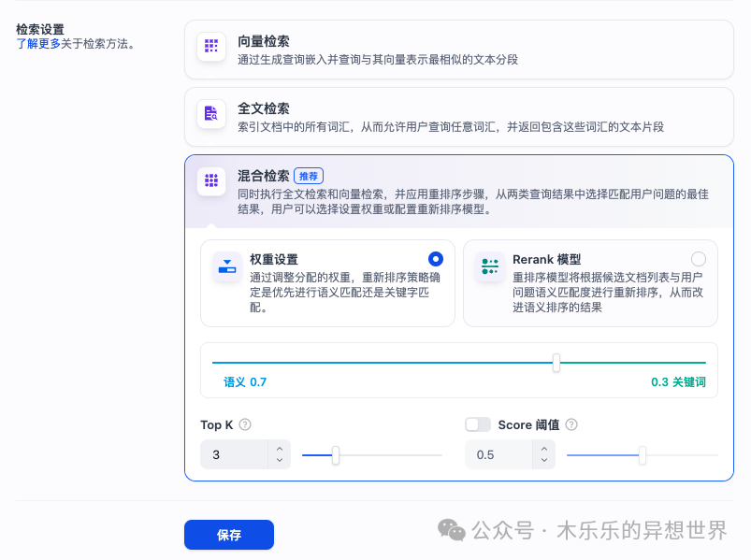The image size is (751, 560).
Task: Click the weight settings icon
Action: pyautogui.click(x=227, y=266)
